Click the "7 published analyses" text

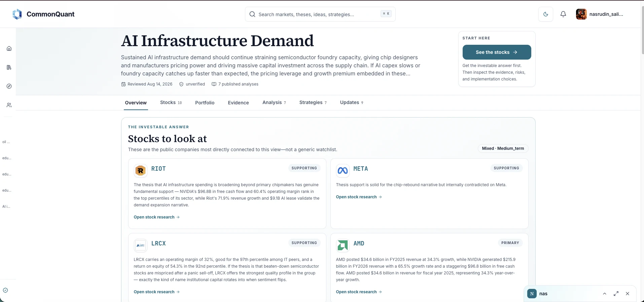point(238,84)
